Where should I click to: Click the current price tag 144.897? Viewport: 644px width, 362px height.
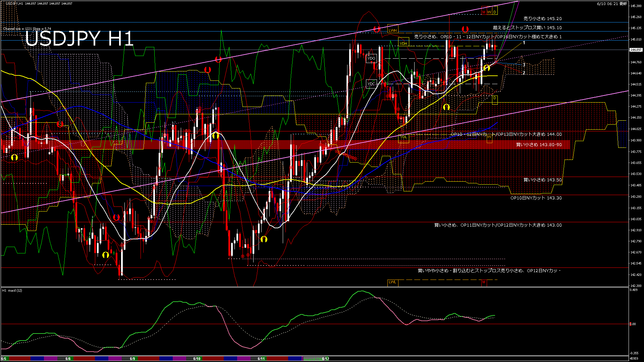point(636,50)
